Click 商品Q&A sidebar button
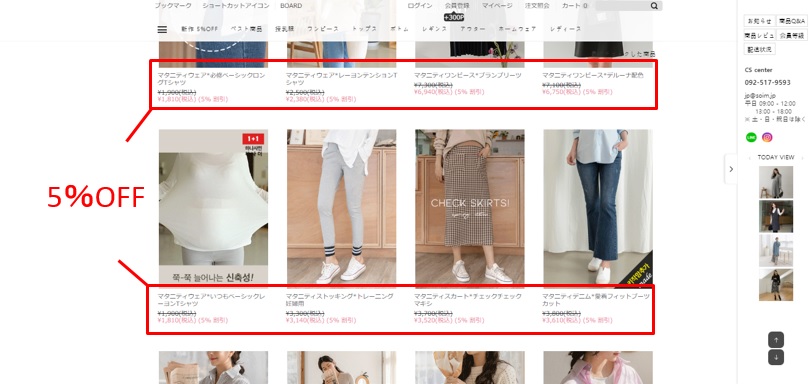The width and height of the screenshot is (811, 384). 791,21
